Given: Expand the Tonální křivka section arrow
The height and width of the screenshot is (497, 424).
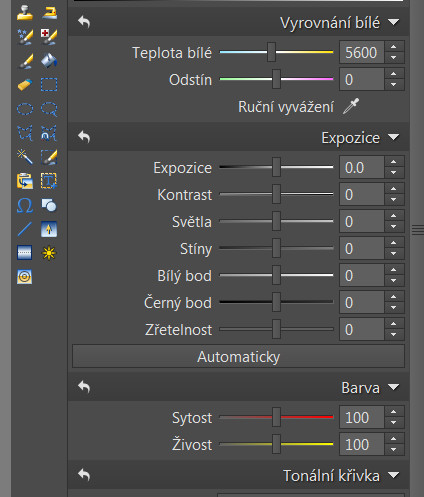Looking at the screenshot, I should point(394,475).
